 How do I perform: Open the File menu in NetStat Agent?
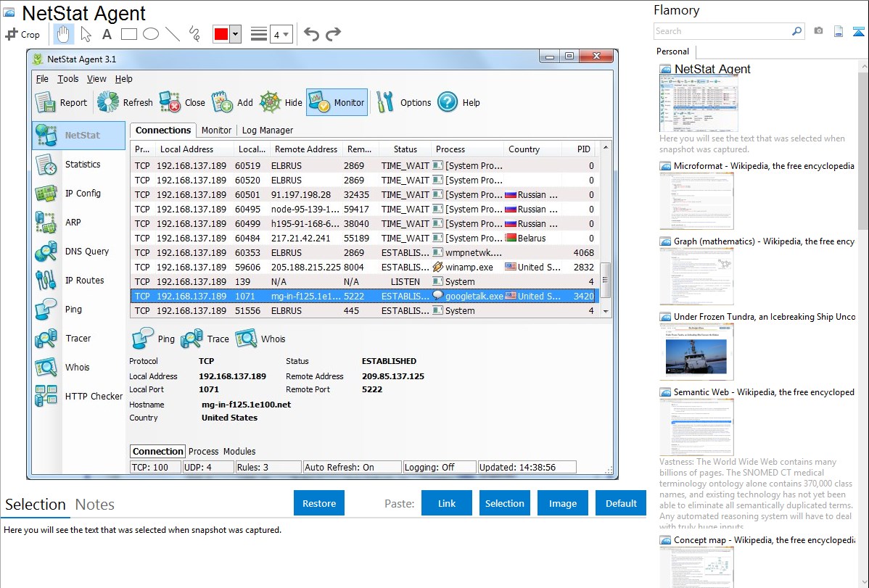[x=42, y=79]
